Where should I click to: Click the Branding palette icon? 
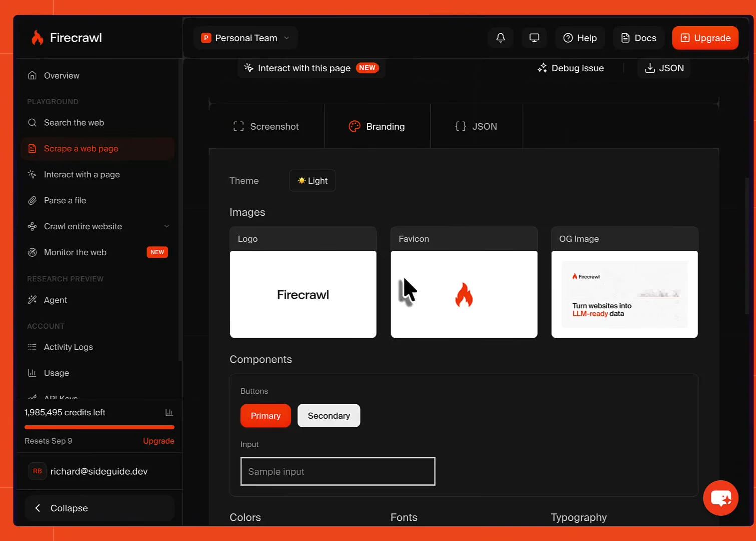click(x=354, y=127)
